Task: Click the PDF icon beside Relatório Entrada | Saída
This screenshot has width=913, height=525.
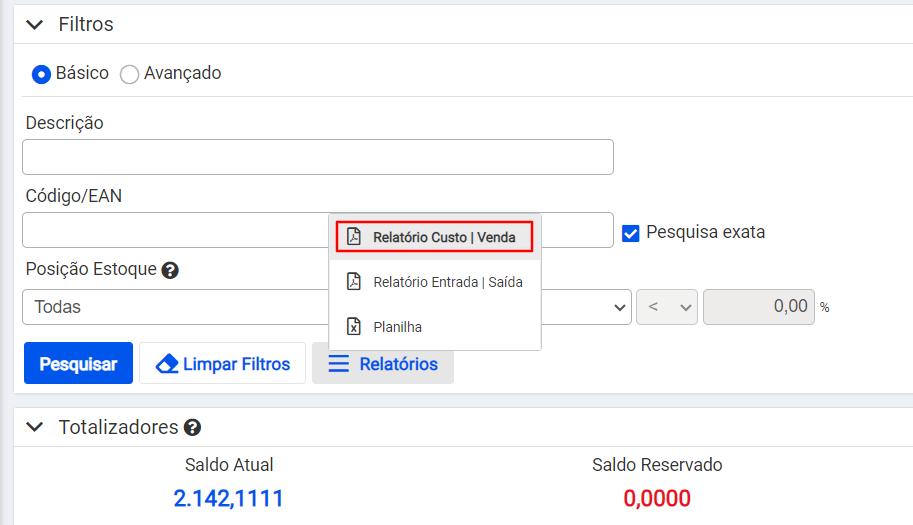Action: [353, 282]
